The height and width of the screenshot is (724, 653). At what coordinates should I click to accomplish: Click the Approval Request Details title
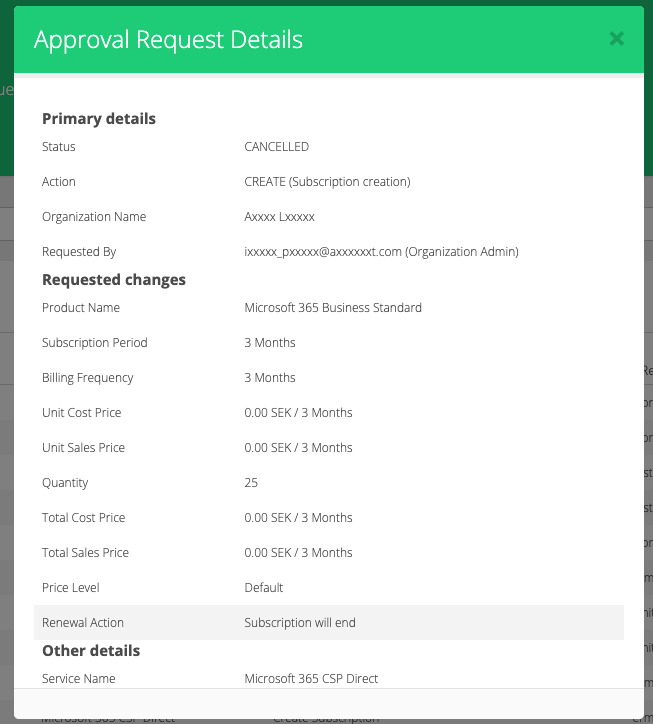click(x=168, y=40)
